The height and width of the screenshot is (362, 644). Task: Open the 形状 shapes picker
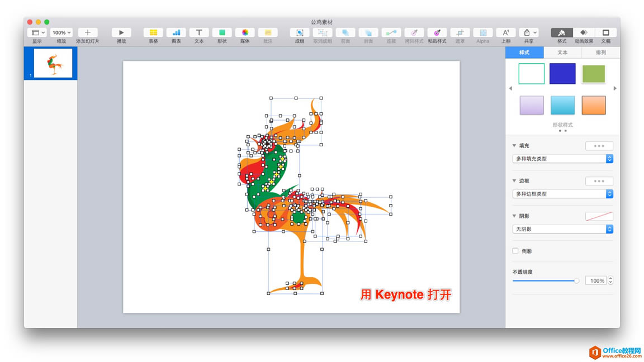click(x=222, y=34)
